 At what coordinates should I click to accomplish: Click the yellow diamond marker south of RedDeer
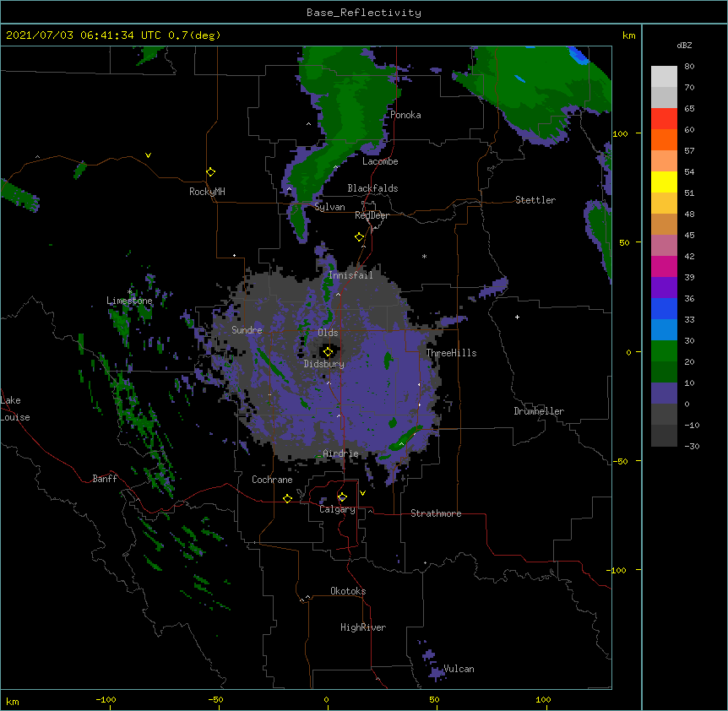pos(359,237)
